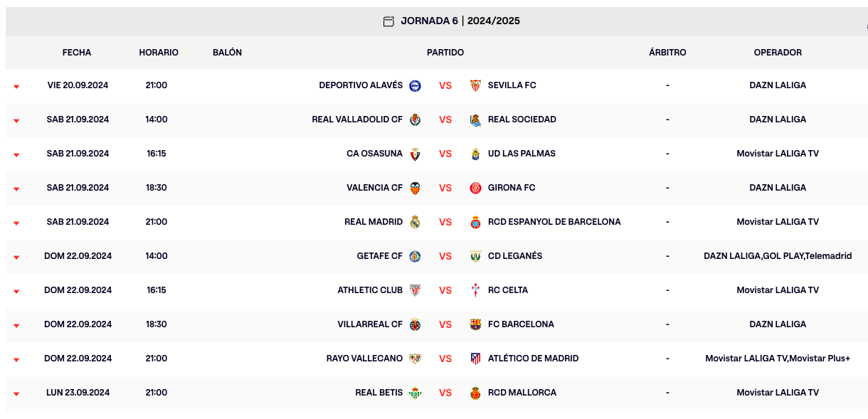868x419 pixels.
Task: Click the Girona FC crest
Action: 475,187
